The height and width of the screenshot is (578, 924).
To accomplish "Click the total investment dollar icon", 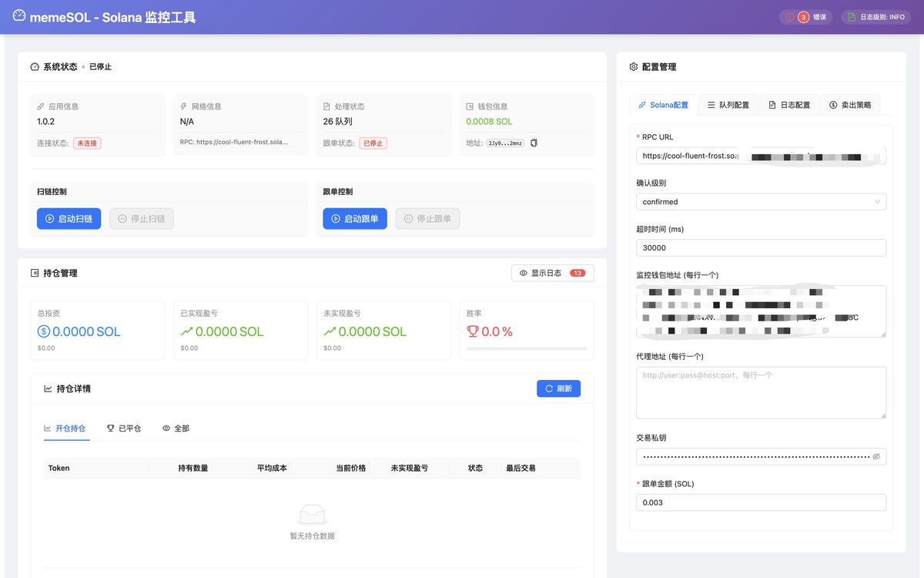I will point(44,332).
